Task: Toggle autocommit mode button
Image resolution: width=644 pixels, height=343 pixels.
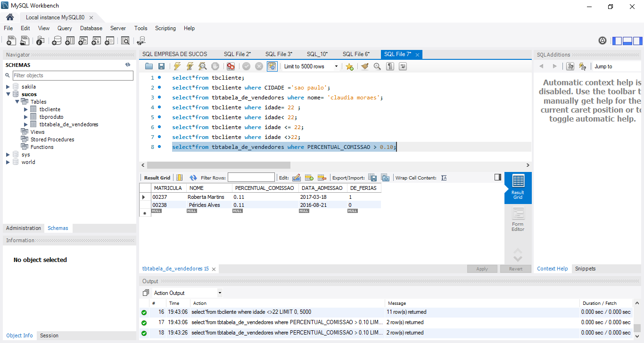Action: 272,66
